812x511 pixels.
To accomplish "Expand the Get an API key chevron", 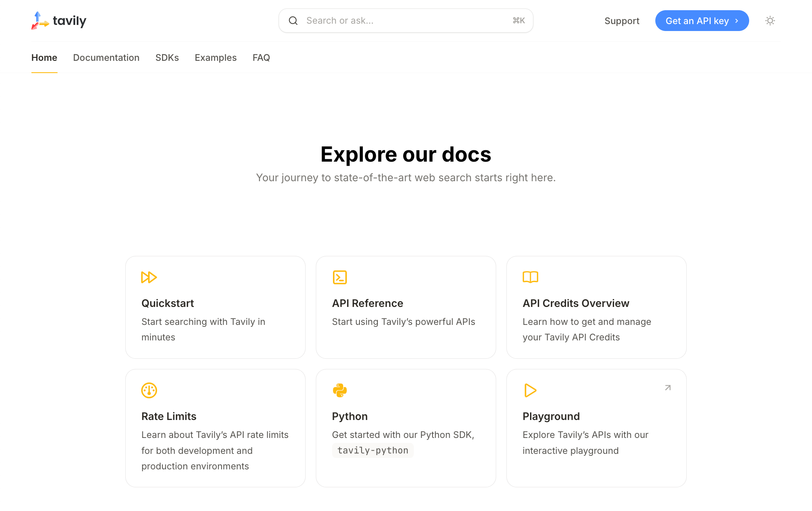I will (737, 20).
